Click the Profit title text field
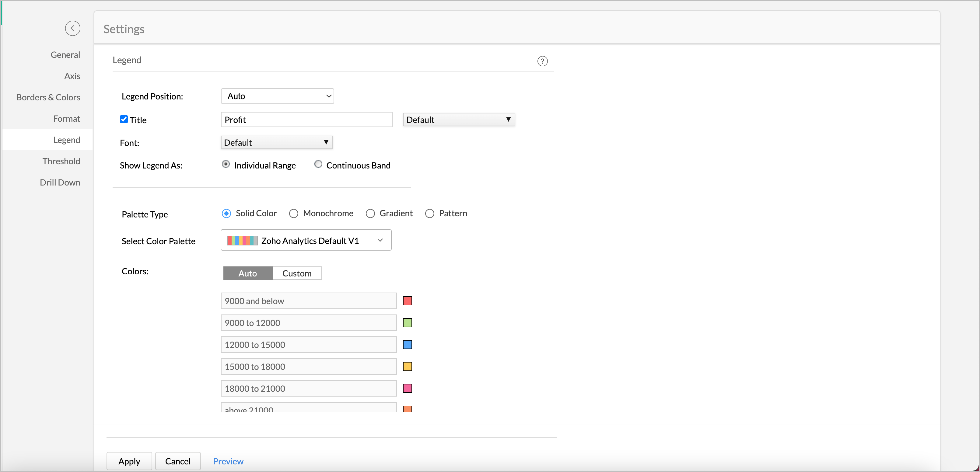This screenshot has width=980, height=472. 306,120
